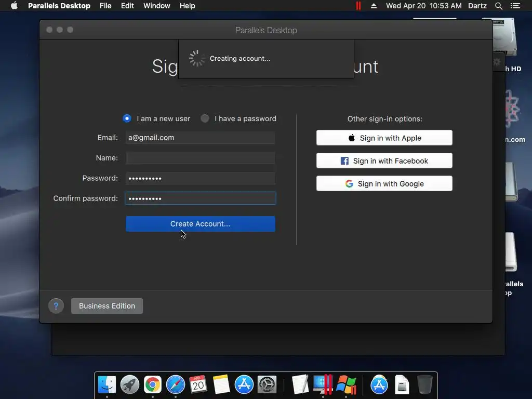Image resolution: width=532 pixels, height=399 pixels.
Task: Click Sign in with Facebook
Action: pyautogui.click(x=384, y=161)
